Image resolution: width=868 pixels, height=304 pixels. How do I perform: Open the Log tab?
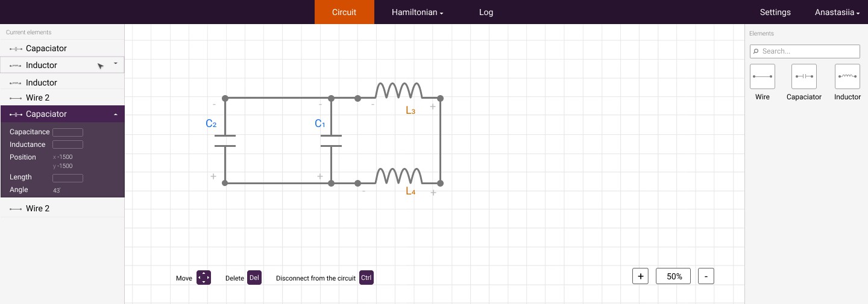point(486,12)
